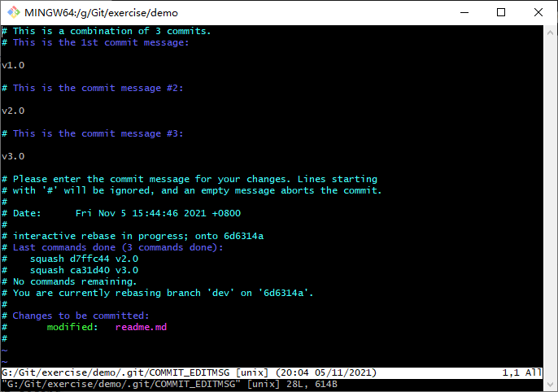Click the line starting "with '#' will be ignored"
This screenshot has width=558, height=392.
point(191,190)
